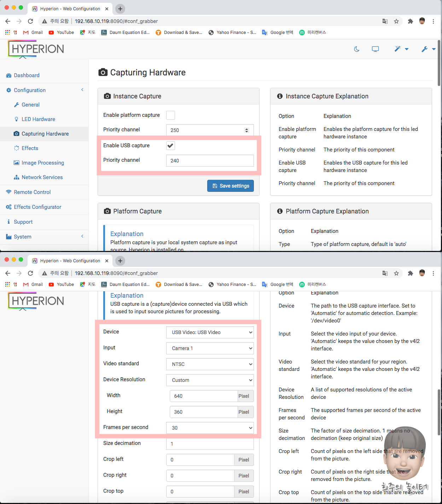This screenshot has width=442, height=504.
Task: Collapse the Configuration sidebar section
Action: (44, 90)
